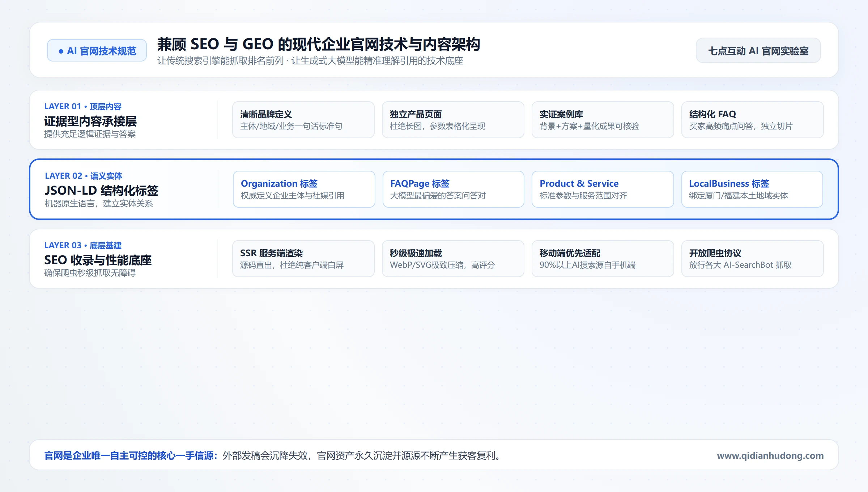
Task: Open the www.qidianhudong.com link
Action: (770, 455)
